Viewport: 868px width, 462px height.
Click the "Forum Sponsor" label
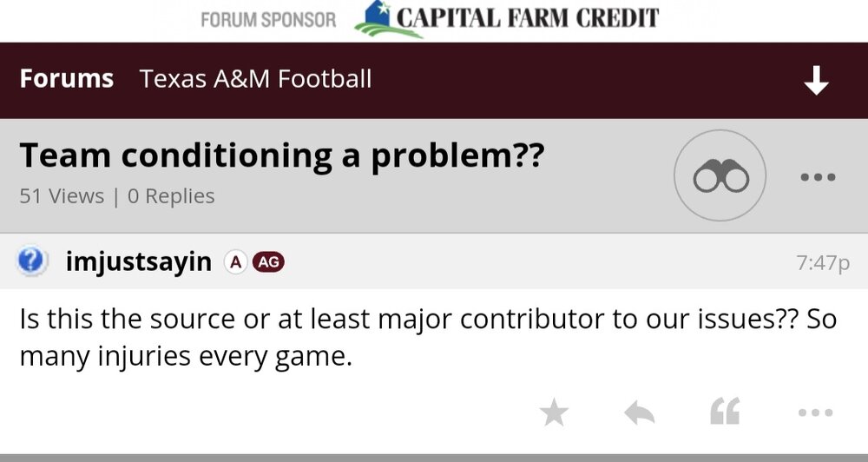[268, 19]
